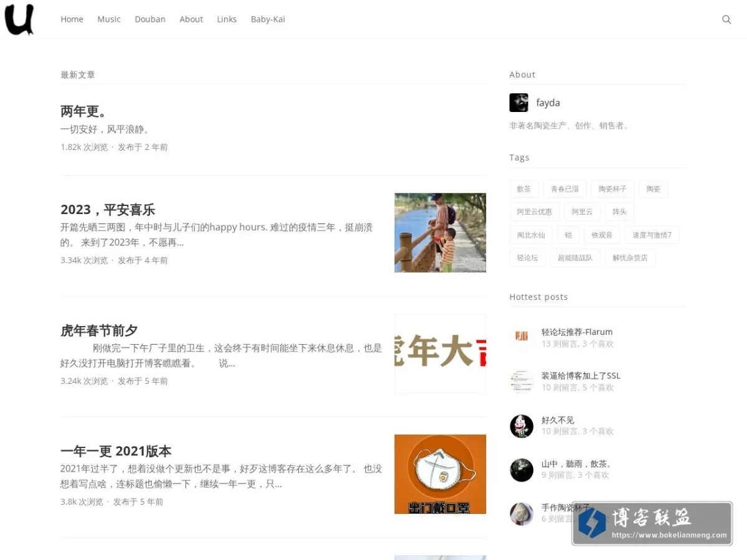Screen dimensions: 747x560
Task: Click the Tags section heading
Action: [519, 157]
